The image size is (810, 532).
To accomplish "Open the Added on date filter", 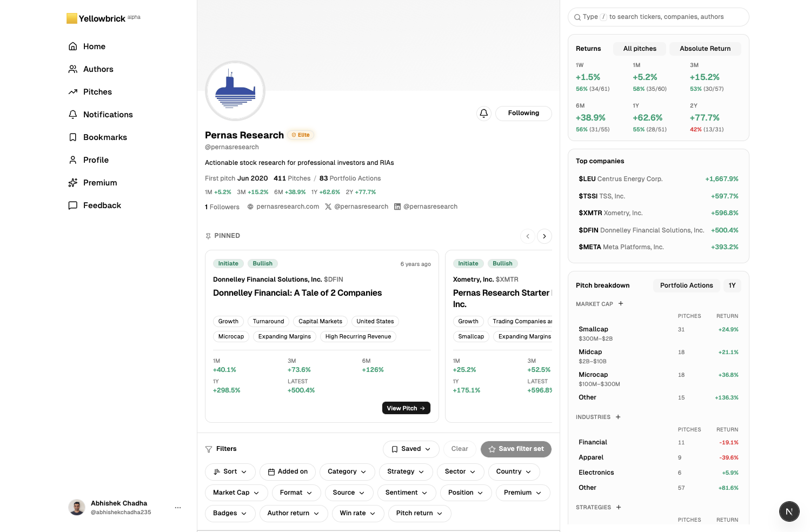I will tap(288, 472).
